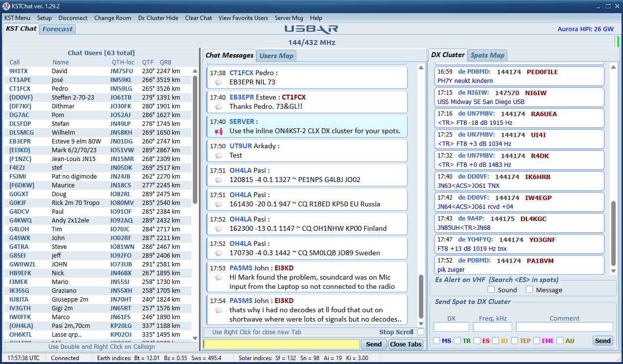Click the chat scroll down arrow

(x=421, y=323)
